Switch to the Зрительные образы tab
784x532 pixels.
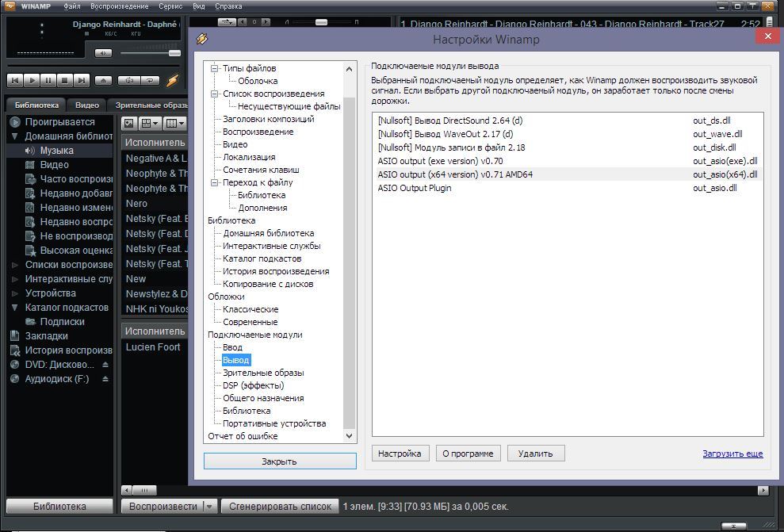[x=150, y=105]
